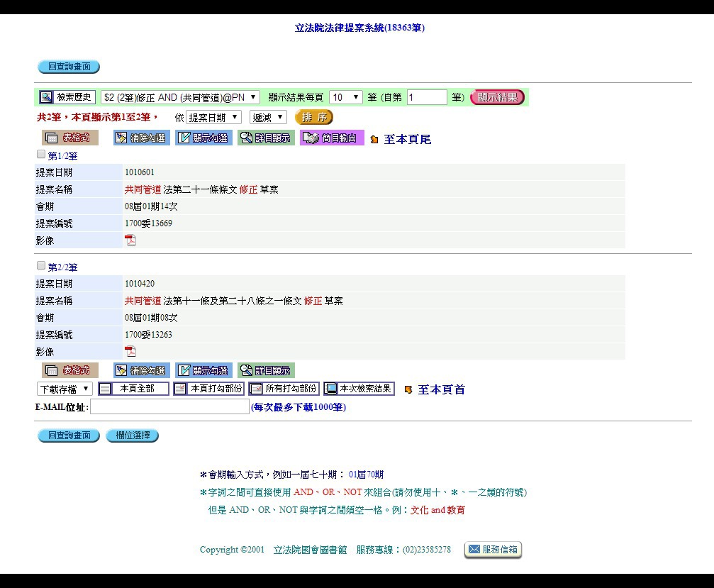Viewport: 714px width, 588px height.
Task: Click 所有打勾部份 download all checked
Action: pos(284,389)
